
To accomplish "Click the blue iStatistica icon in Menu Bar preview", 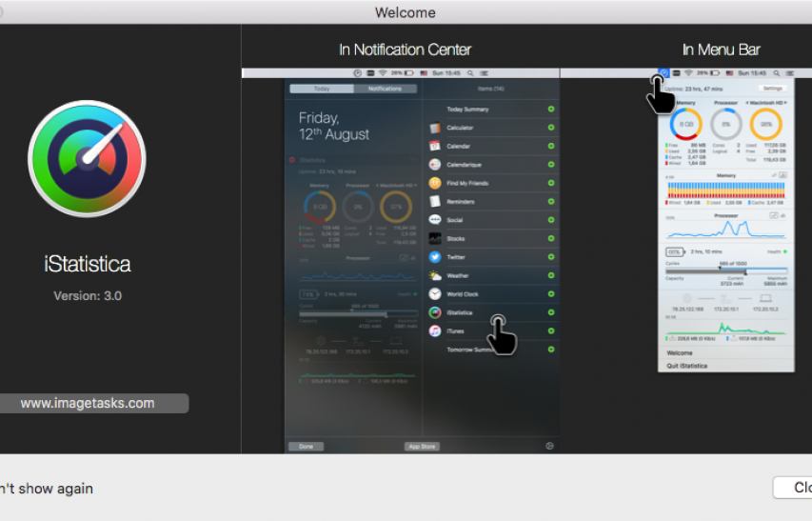I will pyautogui.click(x=663, y=73).
